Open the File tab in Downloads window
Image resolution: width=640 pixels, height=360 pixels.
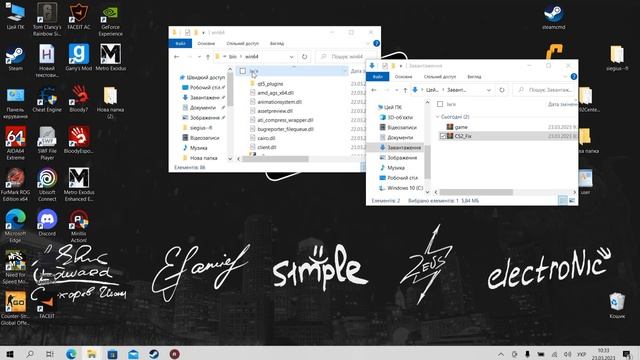tap(378, 76)
